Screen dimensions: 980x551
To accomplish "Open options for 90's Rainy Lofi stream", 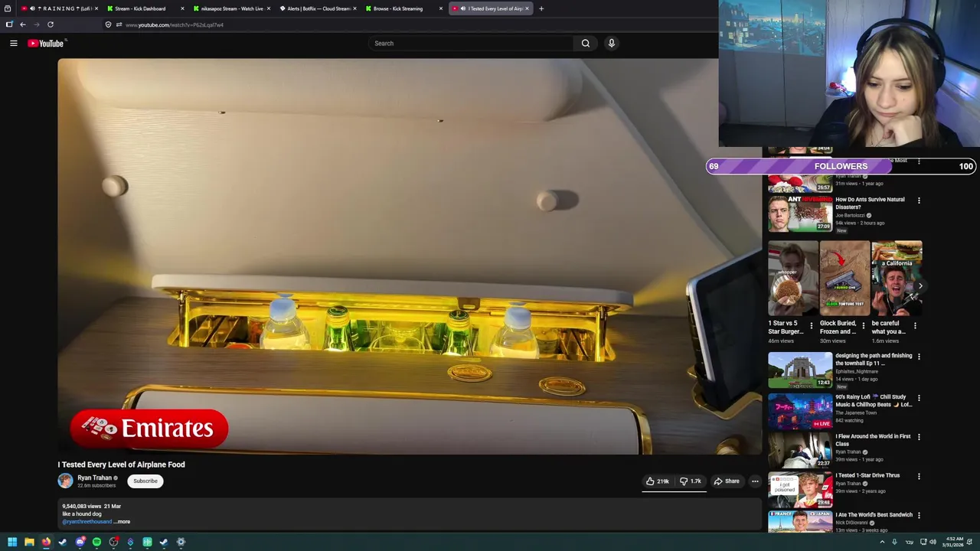I will pyautogui.click(x=919, y=398).
